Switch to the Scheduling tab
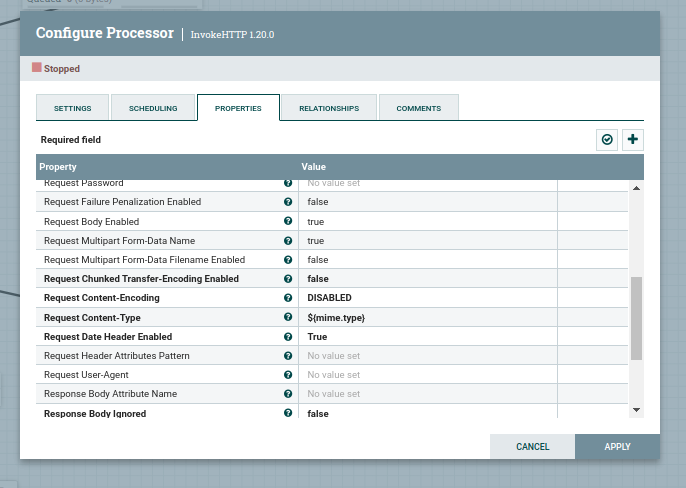Image resolution: width=686 pixels, height=488 pixels. (153, 107)
